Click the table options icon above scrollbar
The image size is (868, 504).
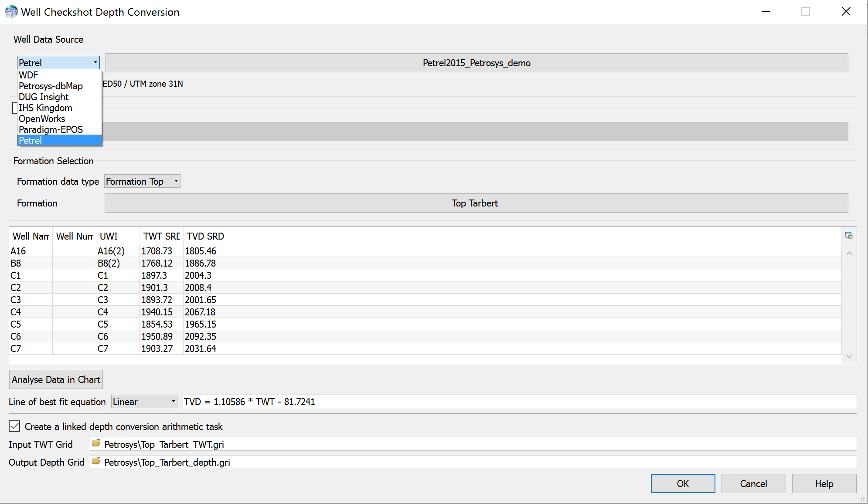848,235
